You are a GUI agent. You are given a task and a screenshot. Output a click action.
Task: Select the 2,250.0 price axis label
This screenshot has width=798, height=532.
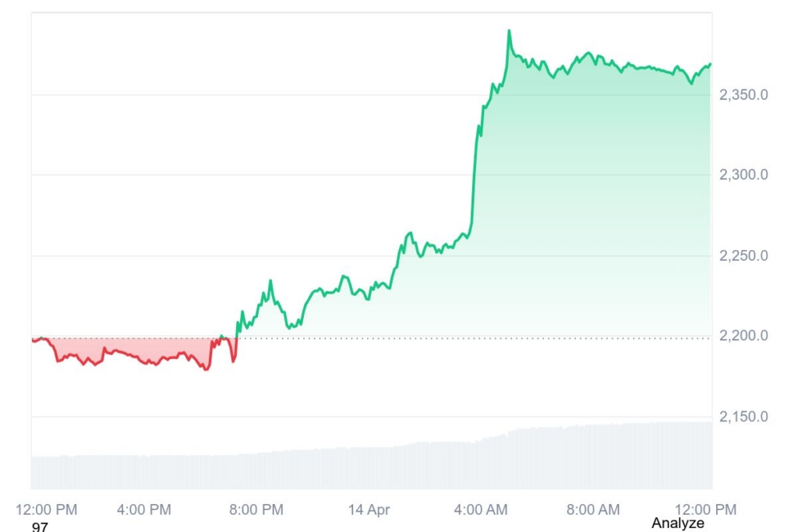(743, 255)
